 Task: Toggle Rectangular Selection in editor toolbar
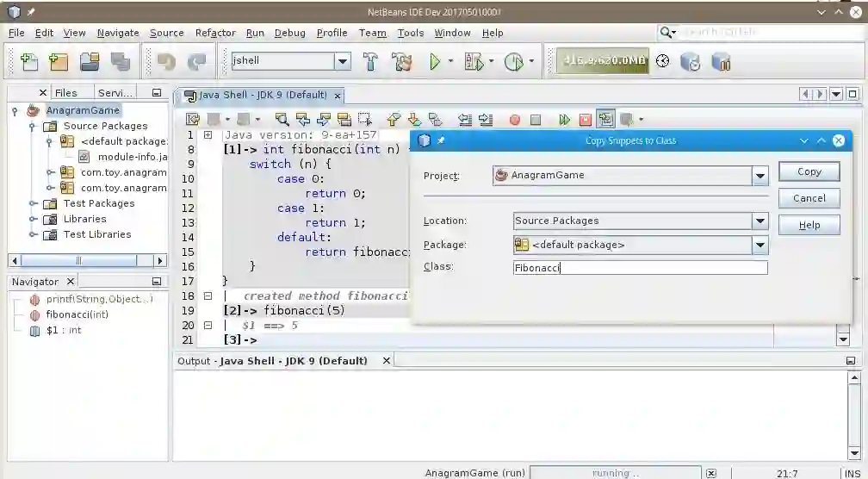tap(365, 119)
